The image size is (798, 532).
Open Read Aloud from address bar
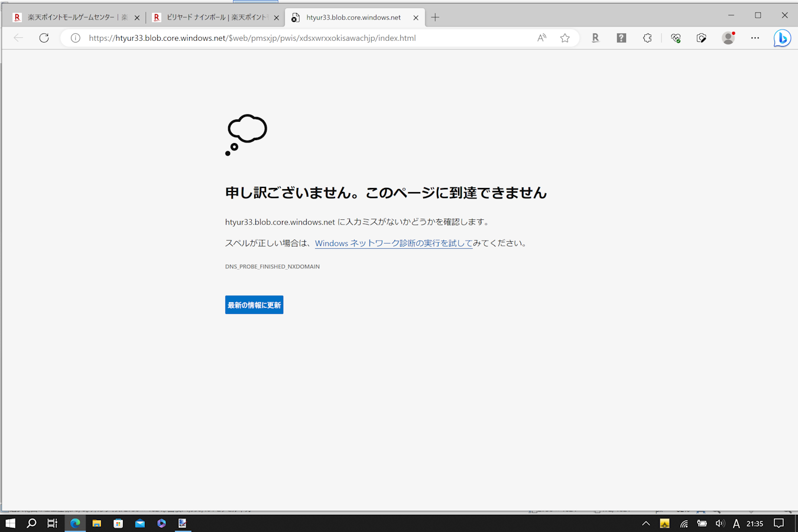pyautogui.click(x=541, y=38)
